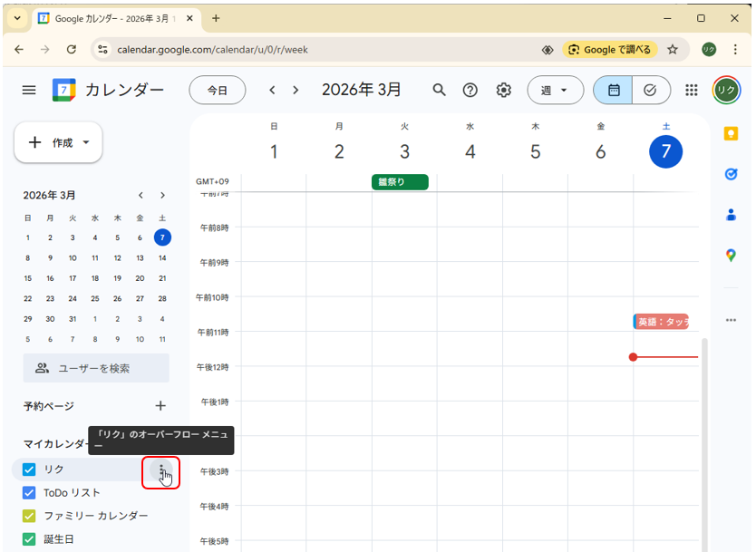756x552 pixels.
Task: Open the 雛祭り event chip
Action: pyautogui.click(x=400, y=182)
